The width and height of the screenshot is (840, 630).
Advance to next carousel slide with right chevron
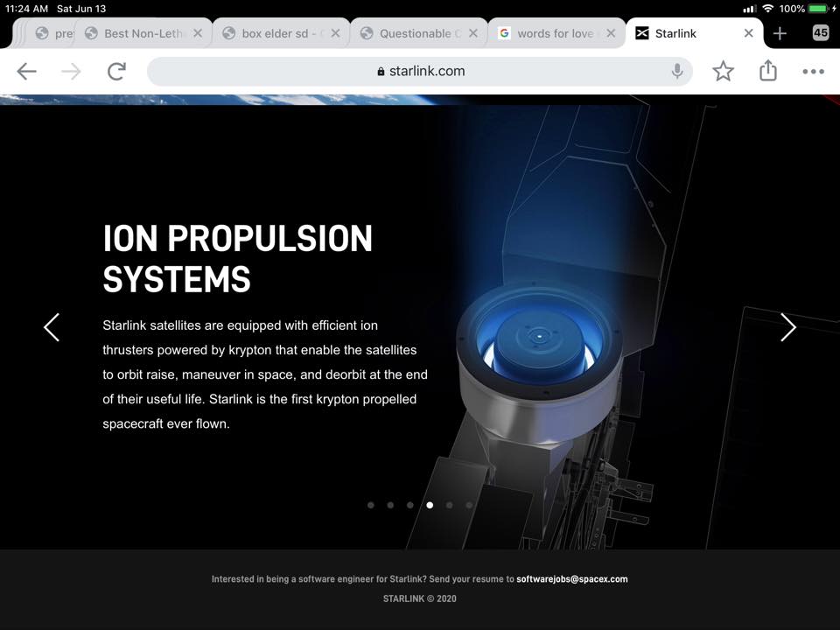(x=788, y=327)
